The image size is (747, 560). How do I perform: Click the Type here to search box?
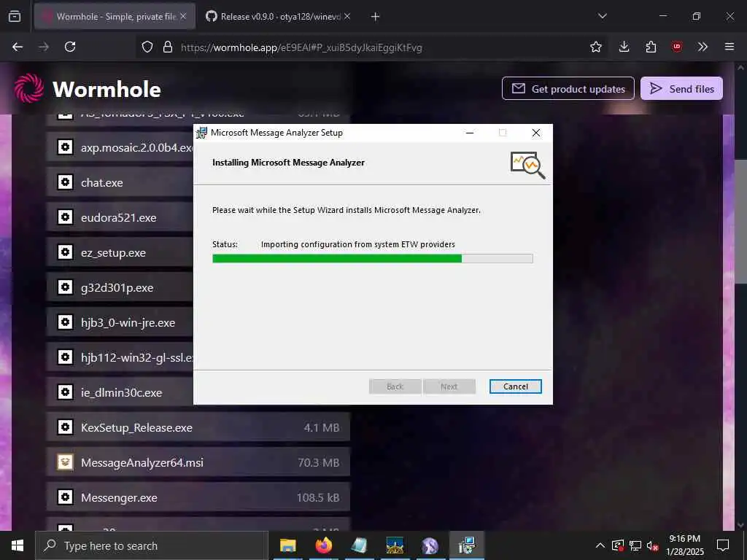click(152, 545)
